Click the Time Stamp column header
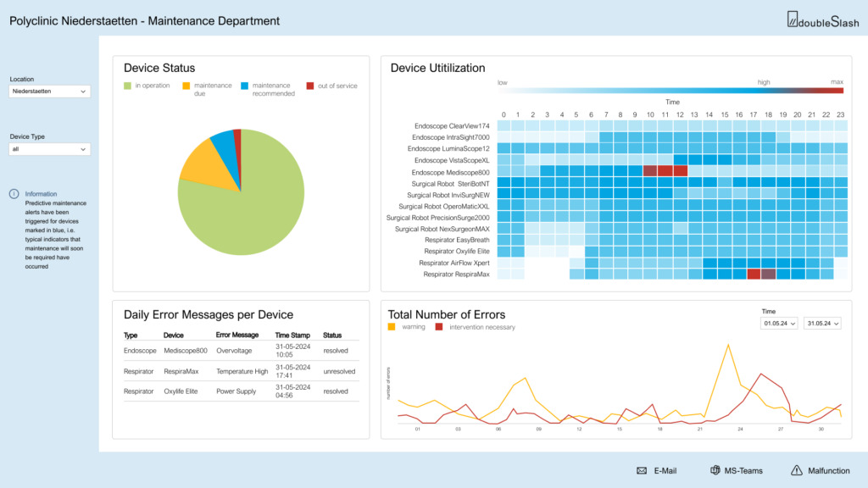 coord(292,335)
